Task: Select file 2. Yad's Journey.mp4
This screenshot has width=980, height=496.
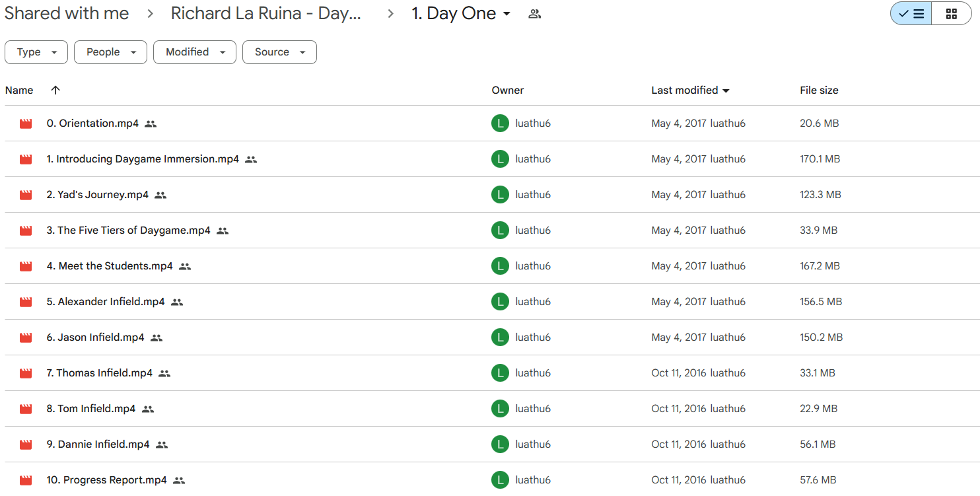Action: pyautogui.click(x=98, y=195)
